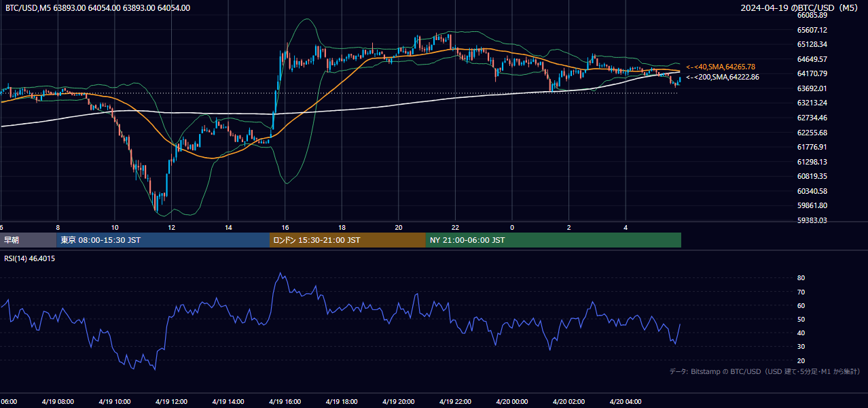The image size is (868, 408).
Task: Click hour 12 on price chart time axis
Action: [x=172, y=228]
